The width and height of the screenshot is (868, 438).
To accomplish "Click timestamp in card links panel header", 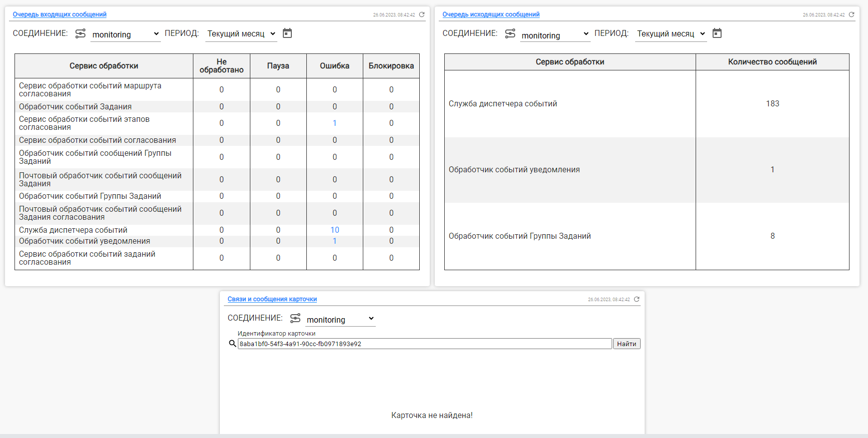I will pos(609,299).
